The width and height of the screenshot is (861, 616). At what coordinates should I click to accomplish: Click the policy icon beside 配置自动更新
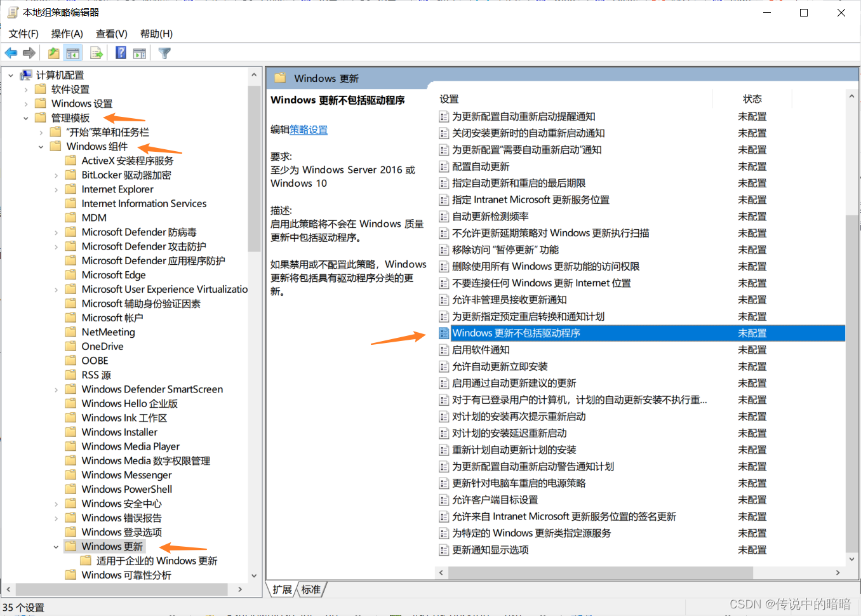pyautogui.click(x=444, y=166)
